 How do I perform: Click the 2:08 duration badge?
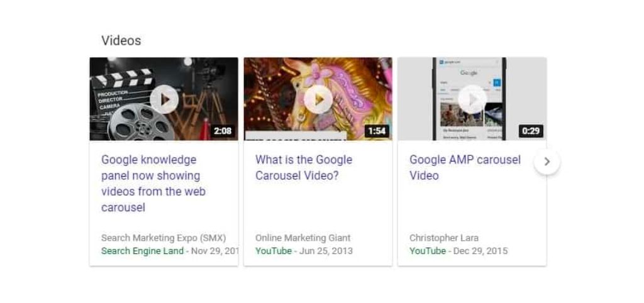223,131
